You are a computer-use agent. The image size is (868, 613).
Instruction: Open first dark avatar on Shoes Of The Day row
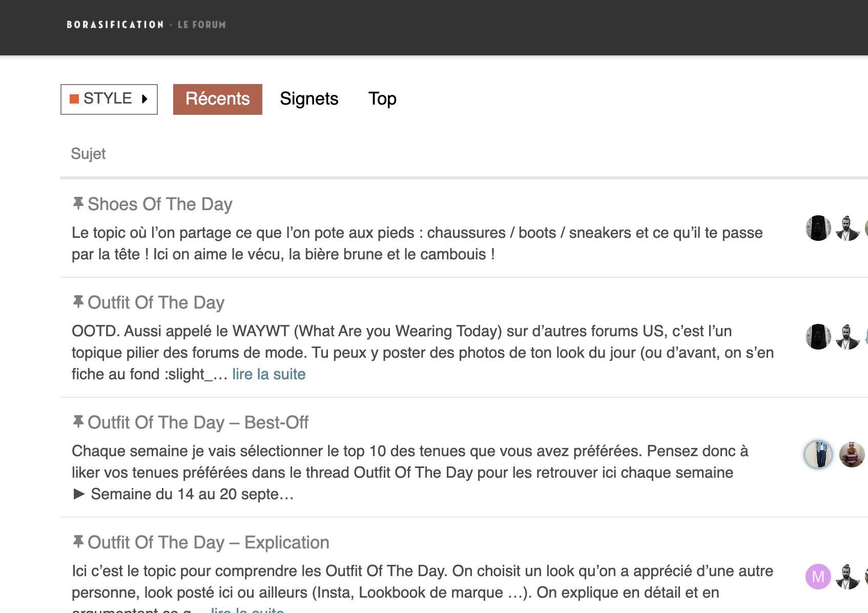[x=818, y=228]
